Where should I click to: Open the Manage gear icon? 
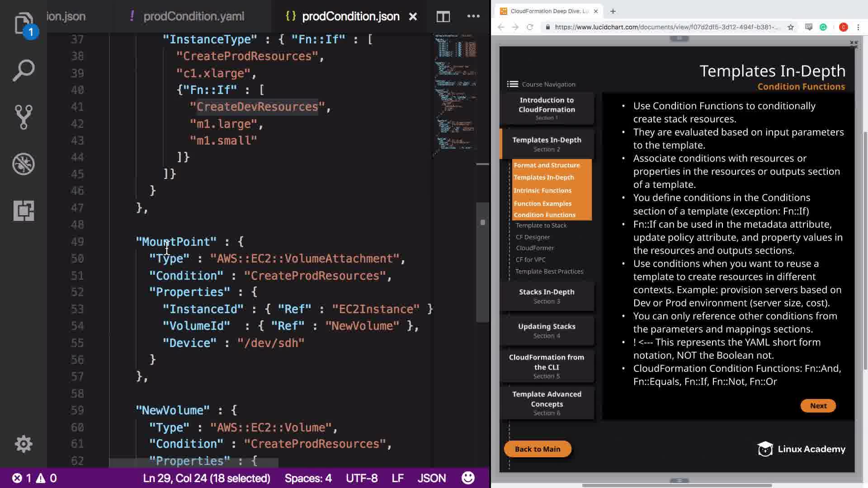point(24,444)
